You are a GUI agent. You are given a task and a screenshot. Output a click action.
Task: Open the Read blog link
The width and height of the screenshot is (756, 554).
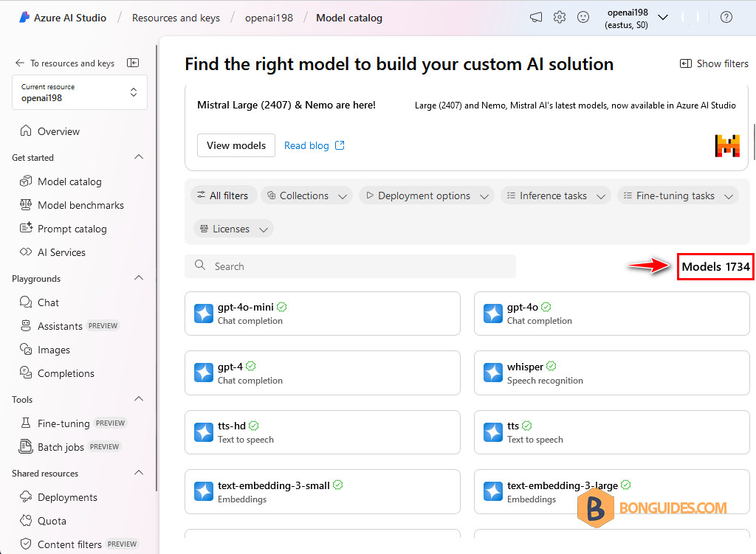pos(306,145)
